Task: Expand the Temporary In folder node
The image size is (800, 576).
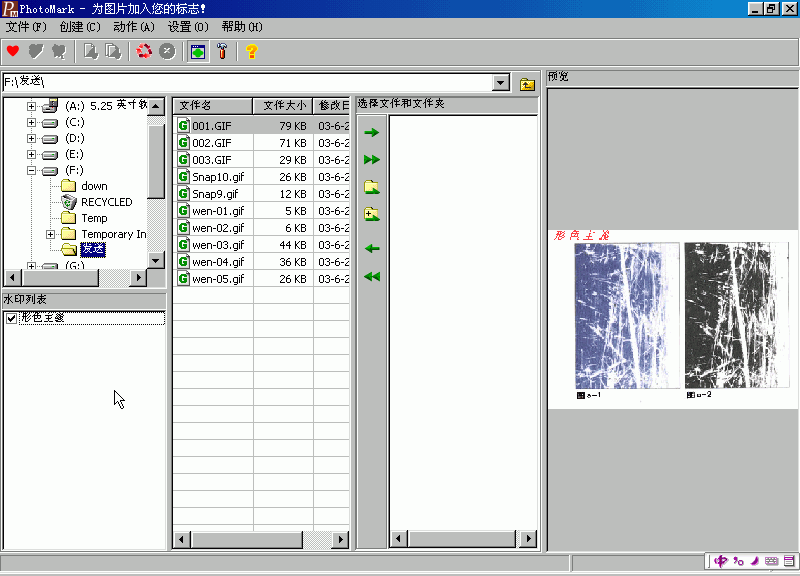Action: 51,234
